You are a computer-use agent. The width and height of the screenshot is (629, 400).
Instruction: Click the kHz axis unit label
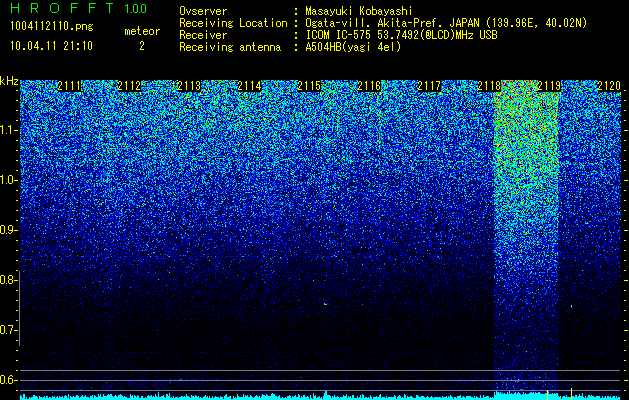[x=9, y=81]
